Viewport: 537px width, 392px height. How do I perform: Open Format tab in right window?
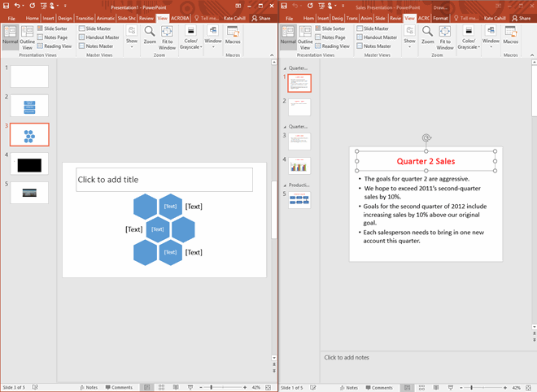pyautogui.click(x=440, y=19)
